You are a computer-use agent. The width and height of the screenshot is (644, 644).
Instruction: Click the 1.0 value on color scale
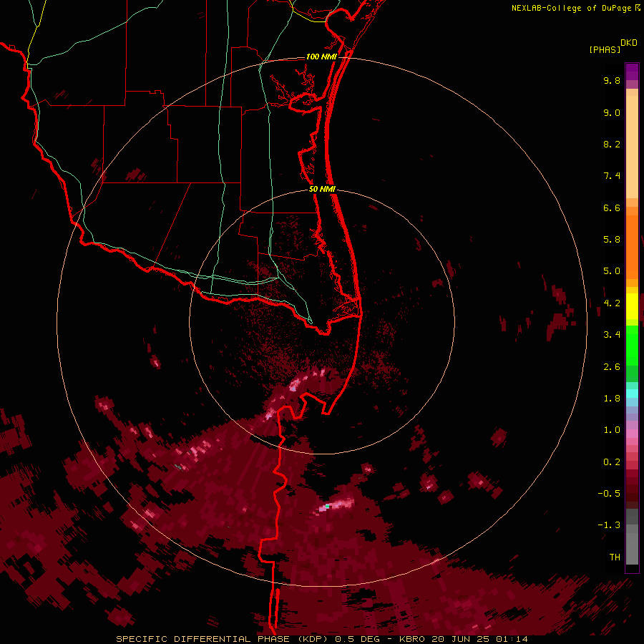[612, 430]
